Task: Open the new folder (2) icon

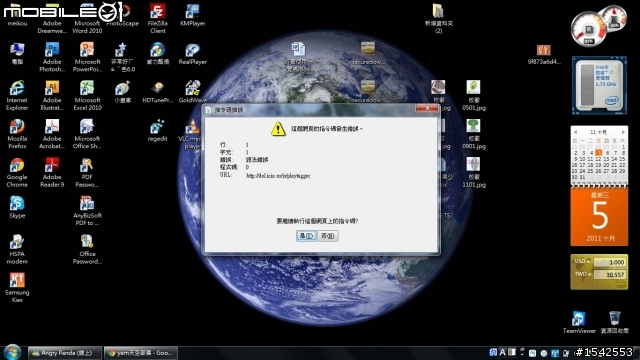Action: pos(438,18)
